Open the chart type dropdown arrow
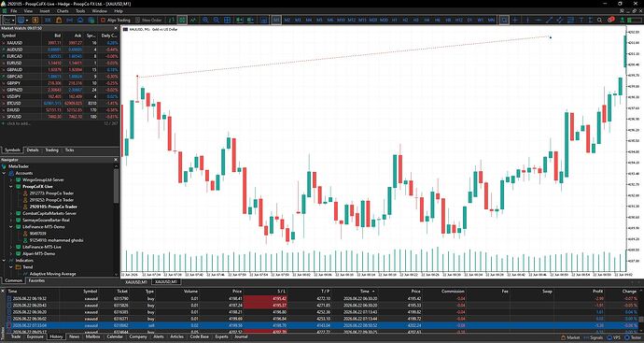This screenshot has width=644, height=343. pos(14,20)
